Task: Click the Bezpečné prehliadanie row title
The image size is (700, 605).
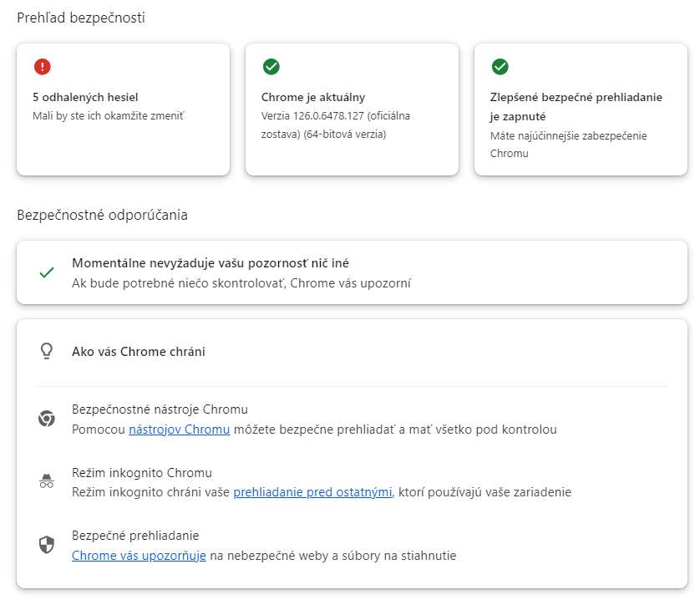Action: (135, 536)
